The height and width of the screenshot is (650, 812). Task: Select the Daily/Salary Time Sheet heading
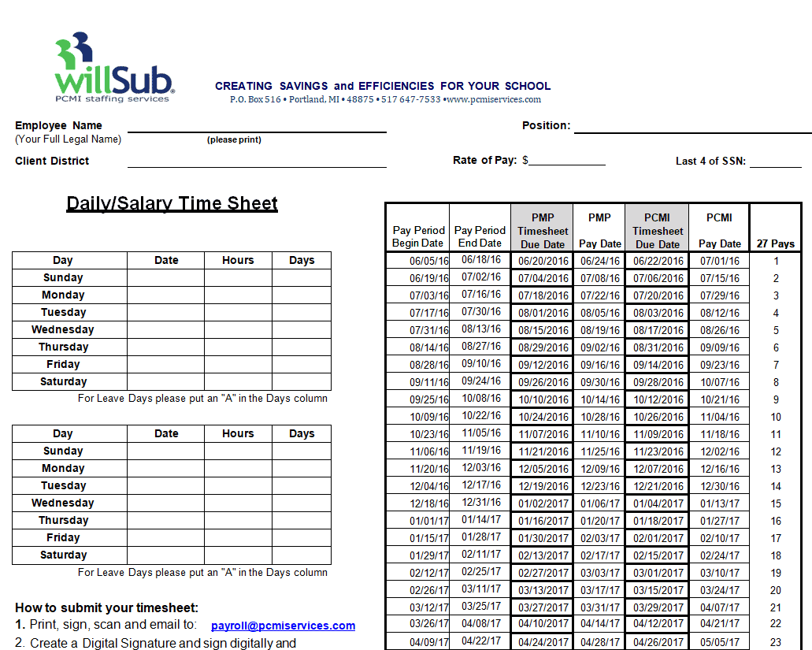tap(172, 203)
